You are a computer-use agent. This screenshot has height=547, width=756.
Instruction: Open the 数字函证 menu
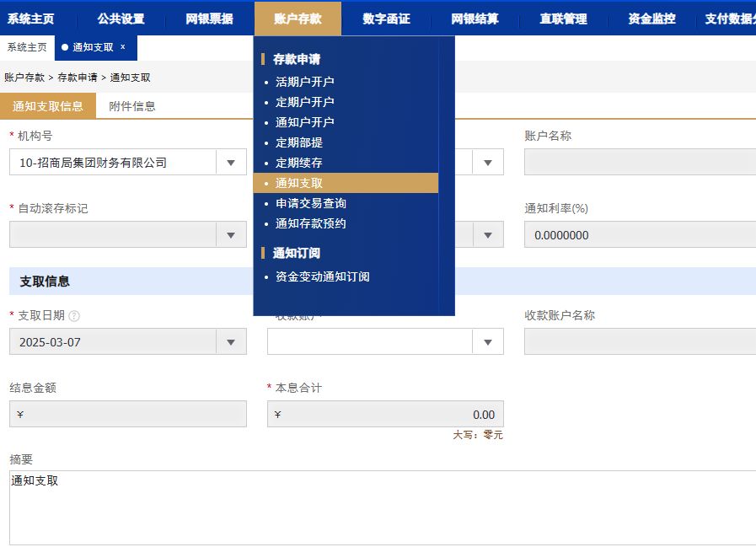pyautogui.click(x=386, y=19)
